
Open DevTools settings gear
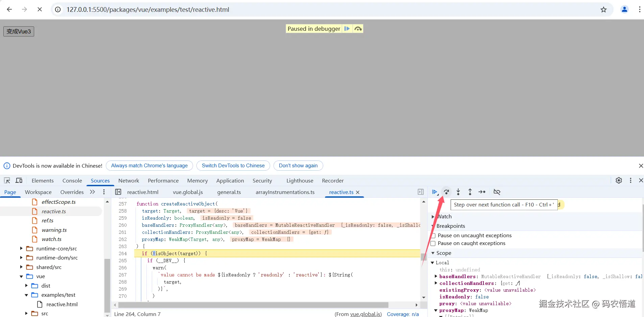(x=619, y=180)
